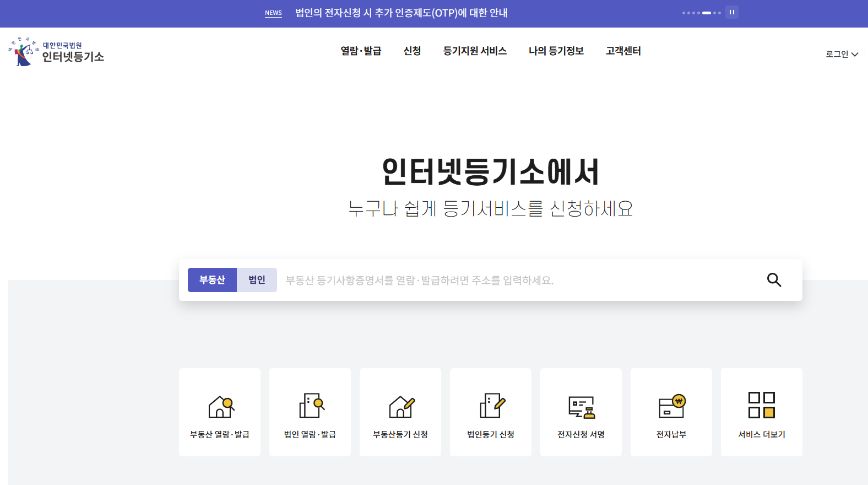The width and height of the screenshot is (868, 485).
Task: Select the 부동산 search tab
Action: point(212,280)
